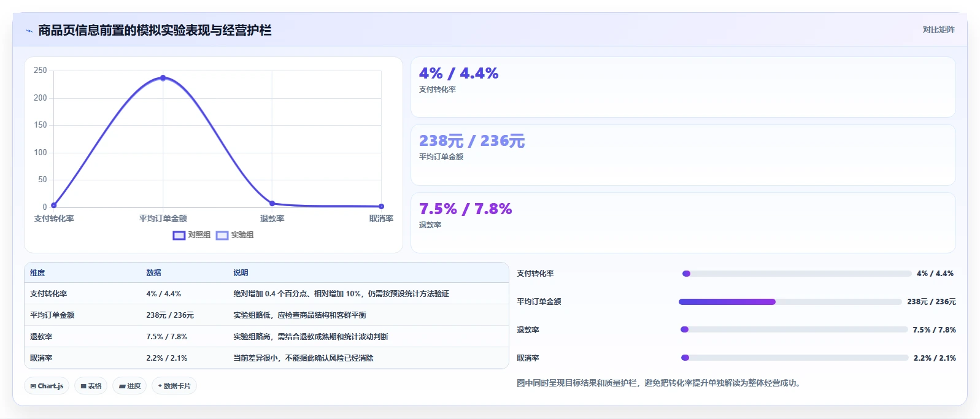Click the 表格 tag chip
This screenshot has width=980, height=419.
[x=91, y=386]
